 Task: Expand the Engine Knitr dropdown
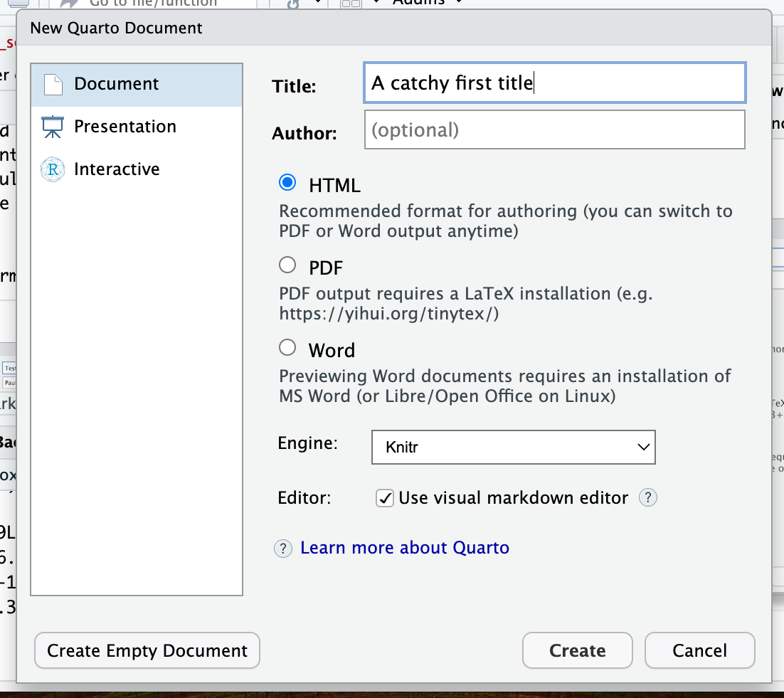point(513,448)
